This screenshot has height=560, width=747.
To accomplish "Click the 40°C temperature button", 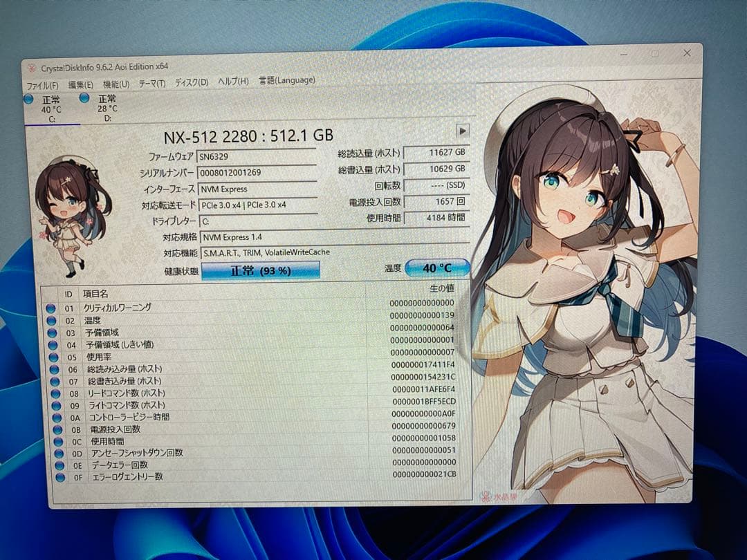I will pyautogui.click(x=438, y=268).
